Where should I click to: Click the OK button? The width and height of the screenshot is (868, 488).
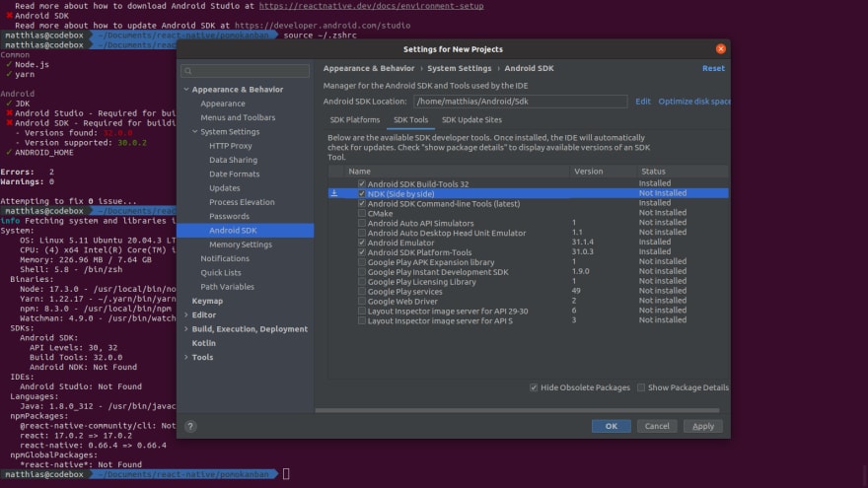click(612, 426)
